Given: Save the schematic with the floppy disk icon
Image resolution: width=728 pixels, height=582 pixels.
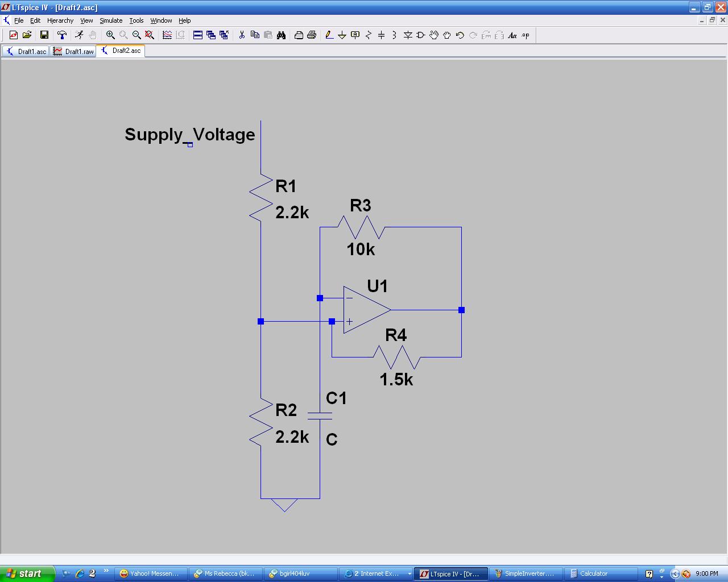Looking at the screenshot, I should [x=44, y=35].
